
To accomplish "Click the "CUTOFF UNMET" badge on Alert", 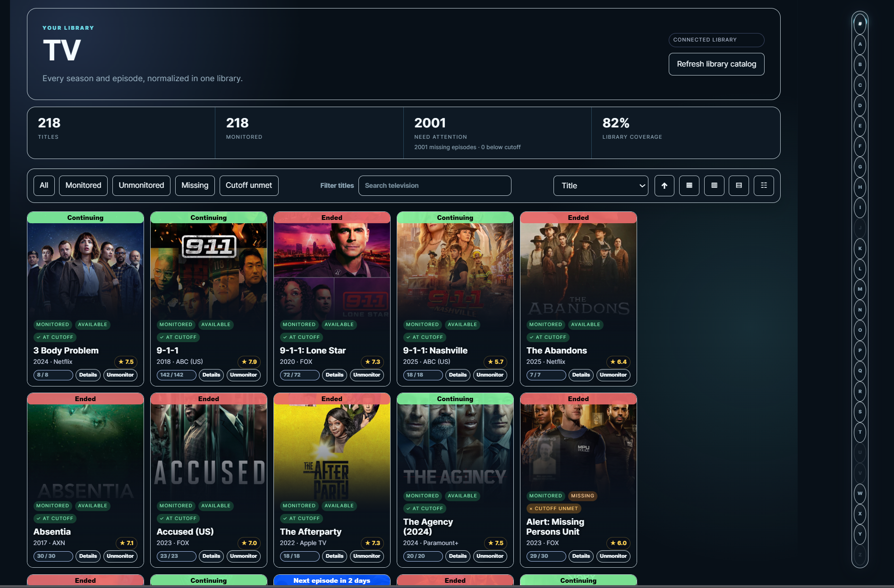I will point(553,509).
